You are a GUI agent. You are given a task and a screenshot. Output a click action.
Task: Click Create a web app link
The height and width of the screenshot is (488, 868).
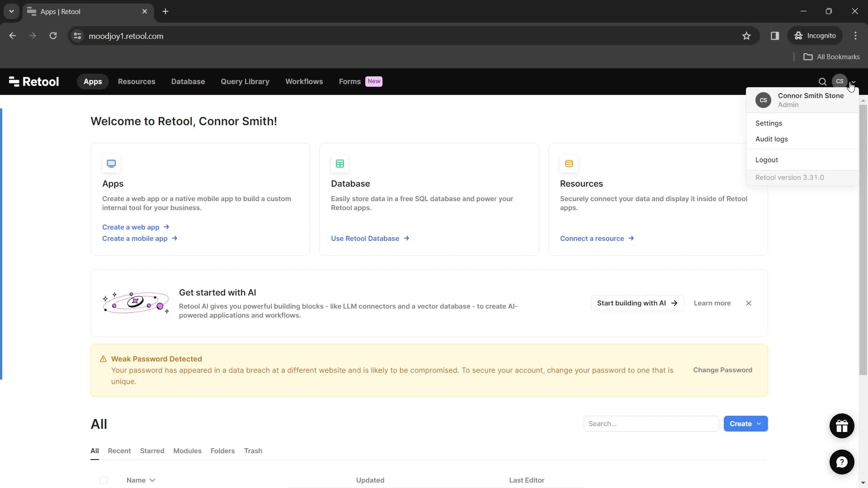[x=136, y=227]
